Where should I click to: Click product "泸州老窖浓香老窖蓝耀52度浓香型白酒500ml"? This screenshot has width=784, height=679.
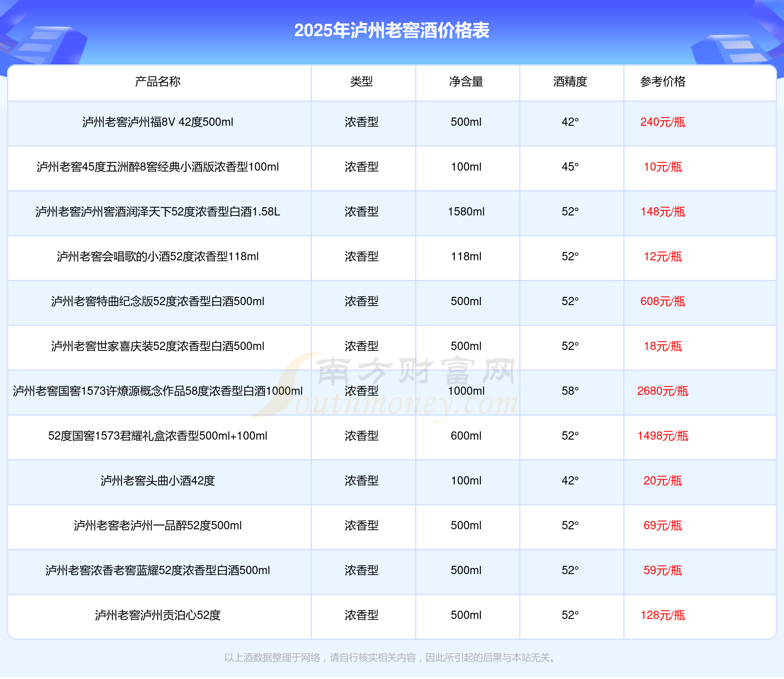(x=158, y=570)
